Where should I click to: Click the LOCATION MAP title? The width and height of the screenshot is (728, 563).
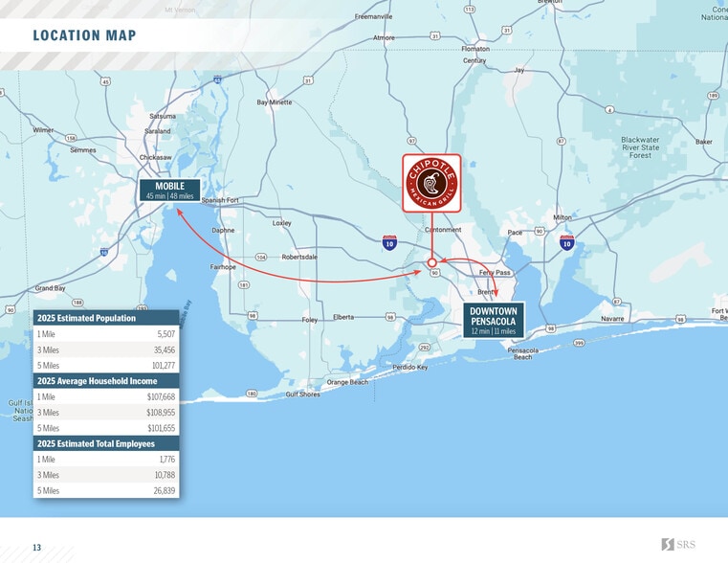(84, 36)
